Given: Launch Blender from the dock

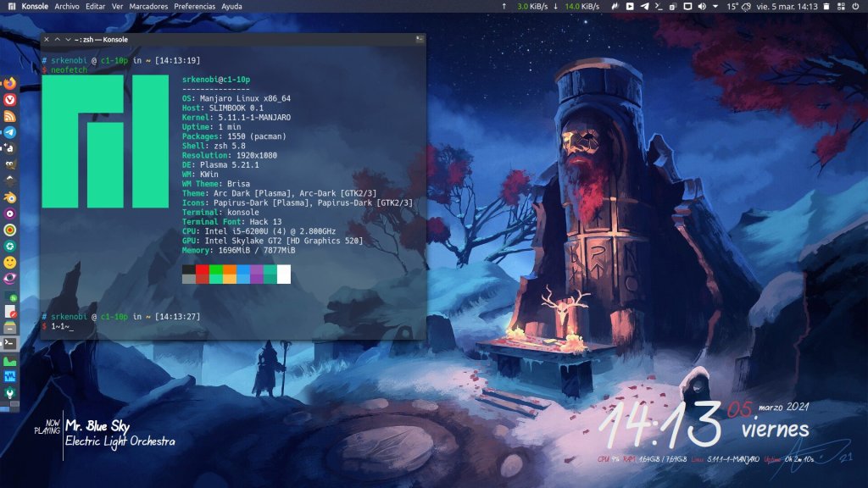Looking at the screenshot, I should (9, 197).
